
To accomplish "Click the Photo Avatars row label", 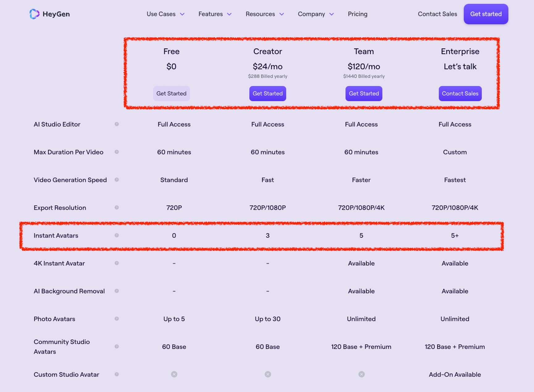I will [54, 319].
